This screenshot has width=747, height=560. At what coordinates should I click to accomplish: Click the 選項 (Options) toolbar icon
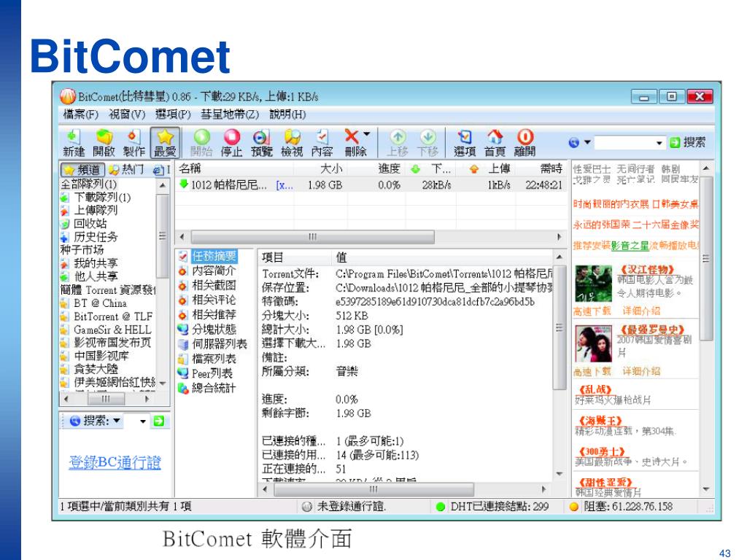point(465,143)
